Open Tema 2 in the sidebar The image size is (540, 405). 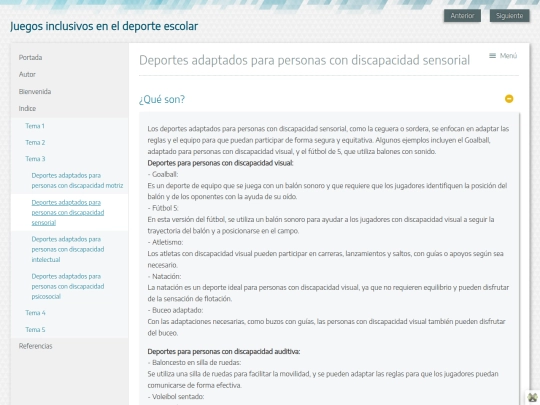[x=35, y=143]
